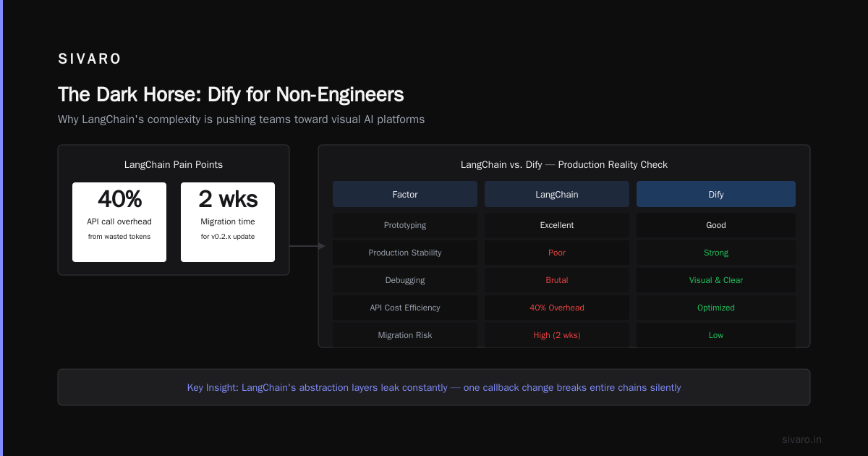868x456 pixels.
Task: Click the 'Migration Risk' row label
Action: pyautogui.click(x=405, y=335)
